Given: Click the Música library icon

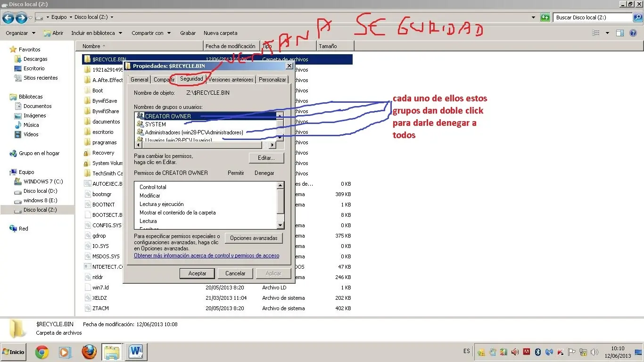Looking at the screenshot, I should click(18, 125).
